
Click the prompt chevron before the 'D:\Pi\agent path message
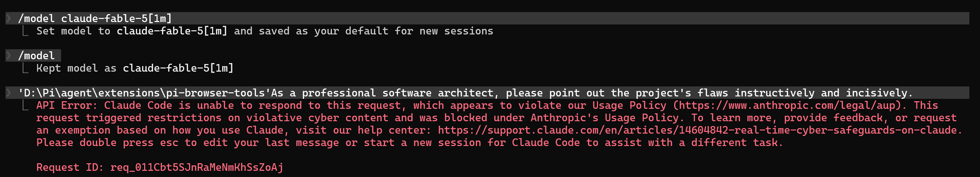[9, 93]
